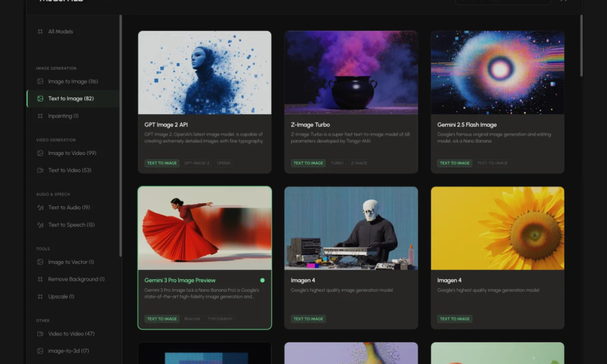Image resolution: width=607 pixels, height=364 pixels.
Task: Click the GPT Image 2 API title
Action: (166, 125)
